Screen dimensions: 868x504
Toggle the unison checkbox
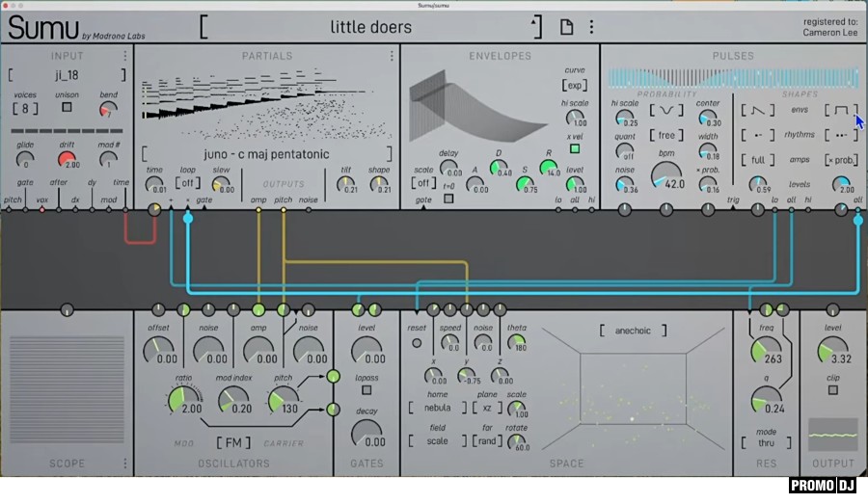point(67,107)
